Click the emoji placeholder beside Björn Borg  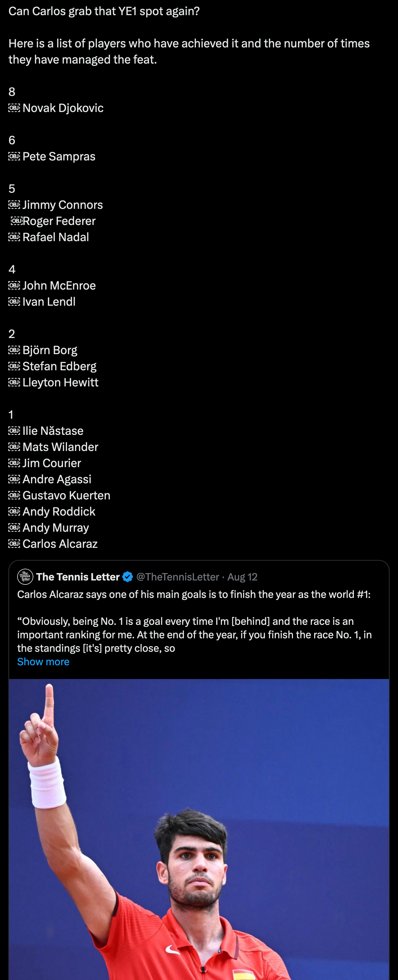pyautogui.click(x=14, y=350)
